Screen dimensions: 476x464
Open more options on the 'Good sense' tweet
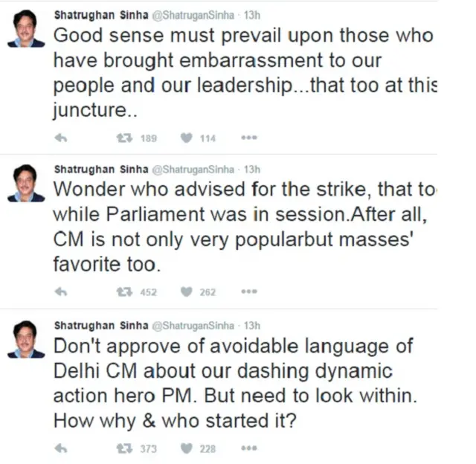coord(249,138)
